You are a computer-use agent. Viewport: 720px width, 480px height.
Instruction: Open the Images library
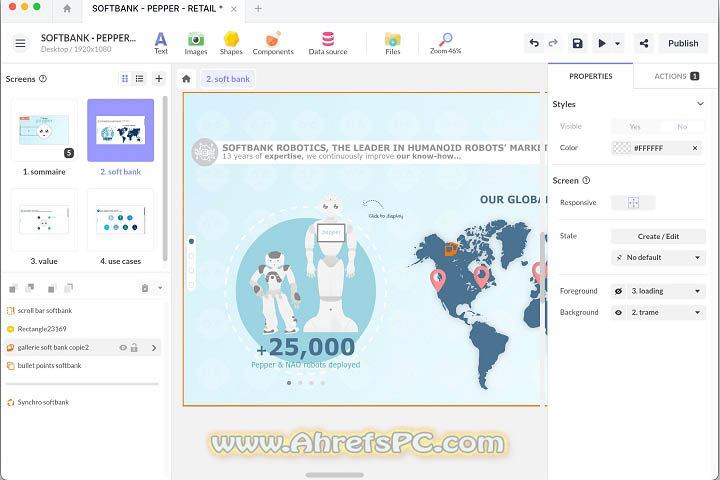coord(196,43)
